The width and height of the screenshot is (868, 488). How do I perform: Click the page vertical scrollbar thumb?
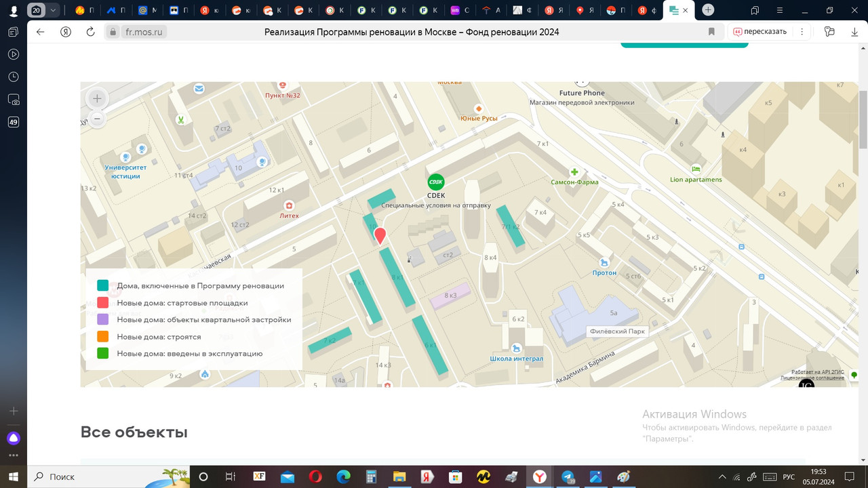tap(863, 119)
